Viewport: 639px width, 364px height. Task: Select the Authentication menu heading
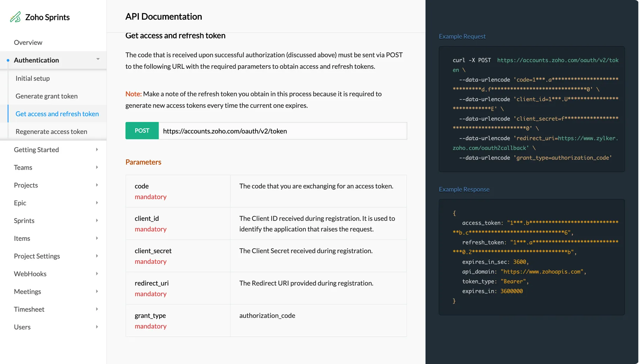point(36,60)
